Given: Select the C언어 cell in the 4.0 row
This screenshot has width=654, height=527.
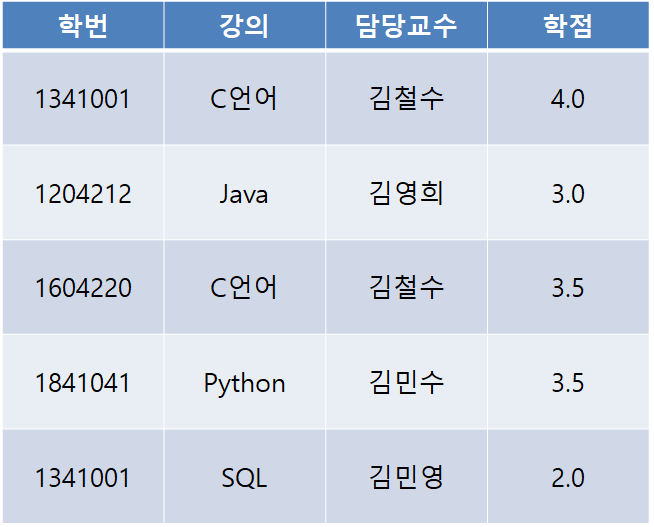Looking at the screenshot, I should tap(244, 99).
